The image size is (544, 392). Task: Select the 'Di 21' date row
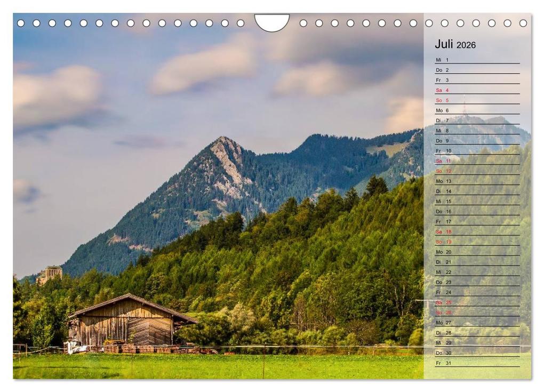pyautogui.click(x=477, y=262)
